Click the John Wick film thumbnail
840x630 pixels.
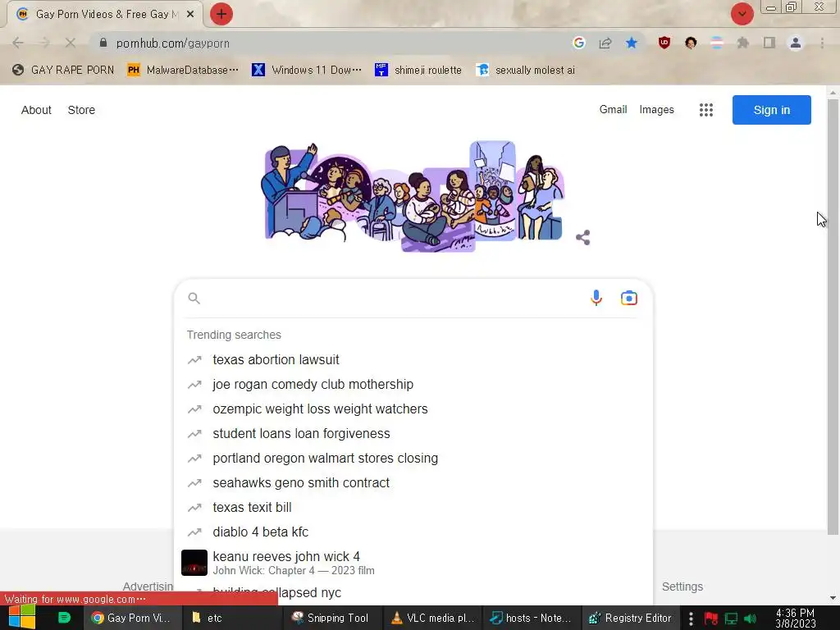(x=194, y=563)
